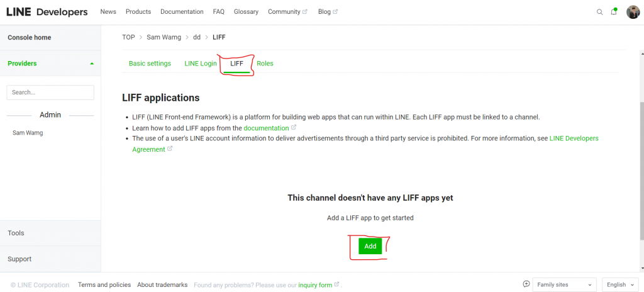Open the Community external link

coord(287,12)
